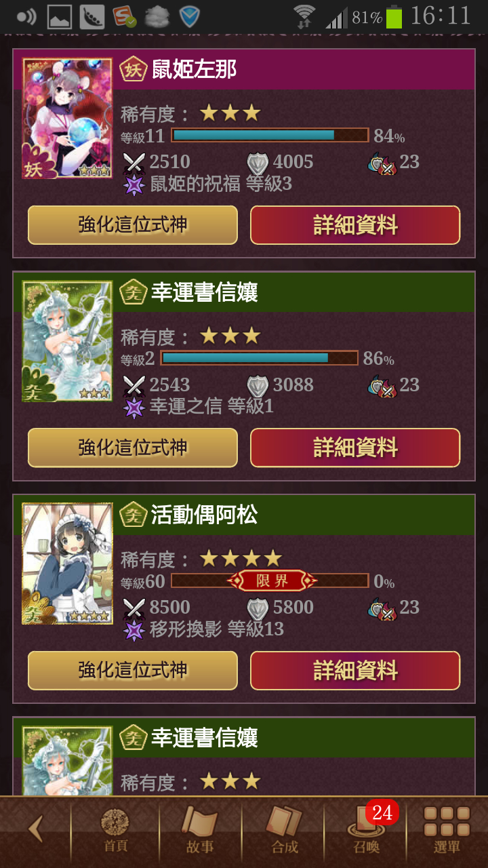Screen dimensions: 488x868
Task: Tap the 妖 type badge beside 鼠姬左那
Action: pos(134,69)
